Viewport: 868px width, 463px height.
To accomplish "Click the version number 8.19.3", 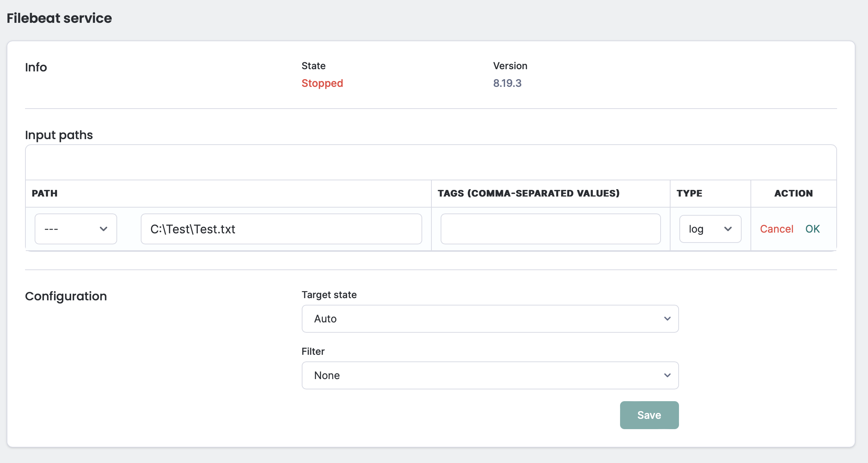I will [507, 83].
